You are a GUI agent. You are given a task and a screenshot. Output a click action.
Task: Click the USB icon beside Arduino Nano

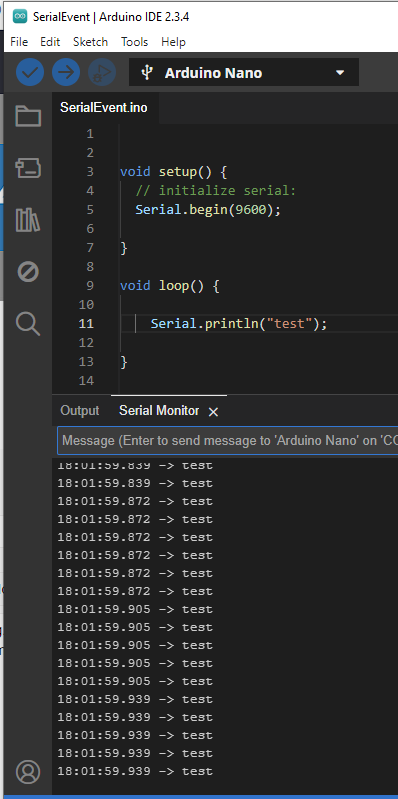(x=147, y=73)
